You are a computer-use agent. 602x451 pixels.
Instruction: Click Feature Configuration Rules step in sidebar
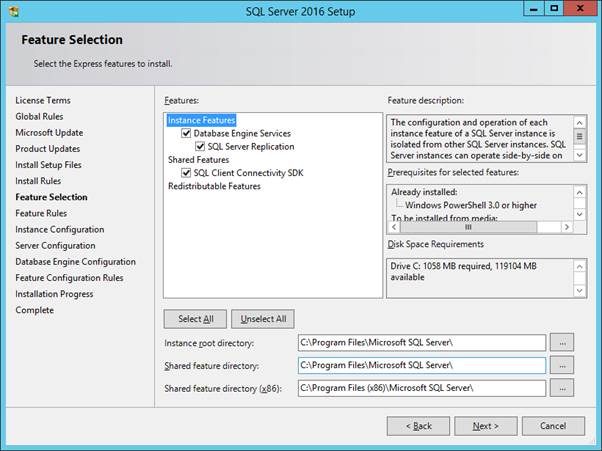coord(69,278)
